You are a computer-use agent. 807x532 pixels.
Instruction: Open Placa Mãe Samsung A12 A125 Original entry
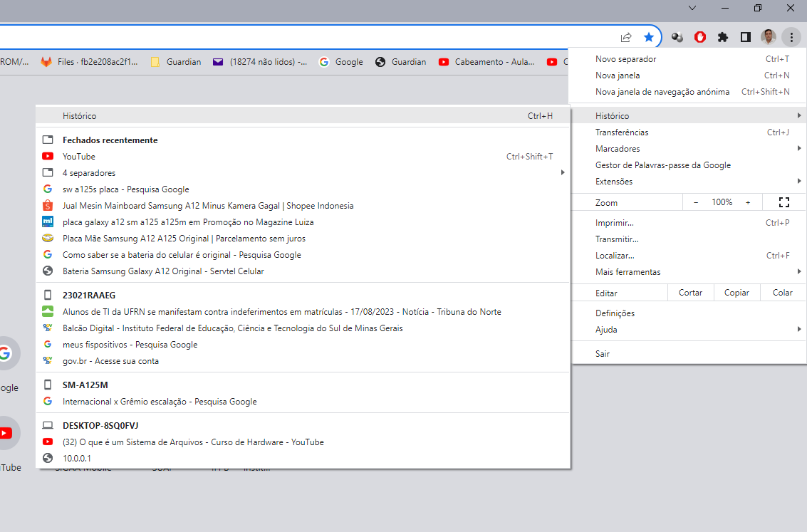pyautogui.click(x=303, y=239)
